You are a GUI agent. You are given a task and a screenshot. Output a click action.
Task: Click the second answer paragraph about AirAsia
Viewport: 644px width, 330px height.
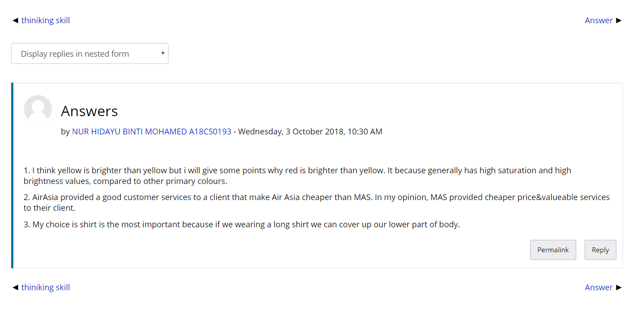tap(316, 203)
